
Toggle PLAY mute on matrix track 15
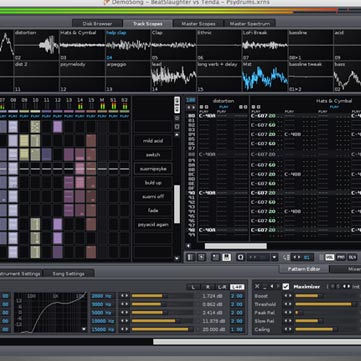[91, 116]
